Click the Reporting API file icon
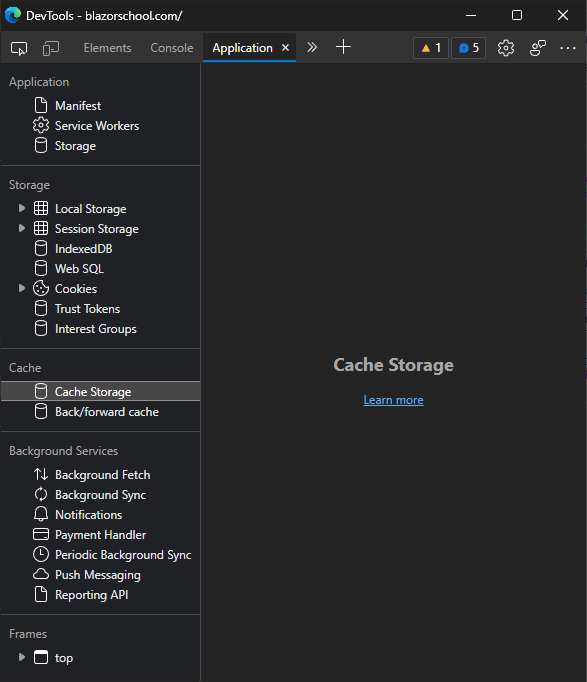 [x=41, y=595]
